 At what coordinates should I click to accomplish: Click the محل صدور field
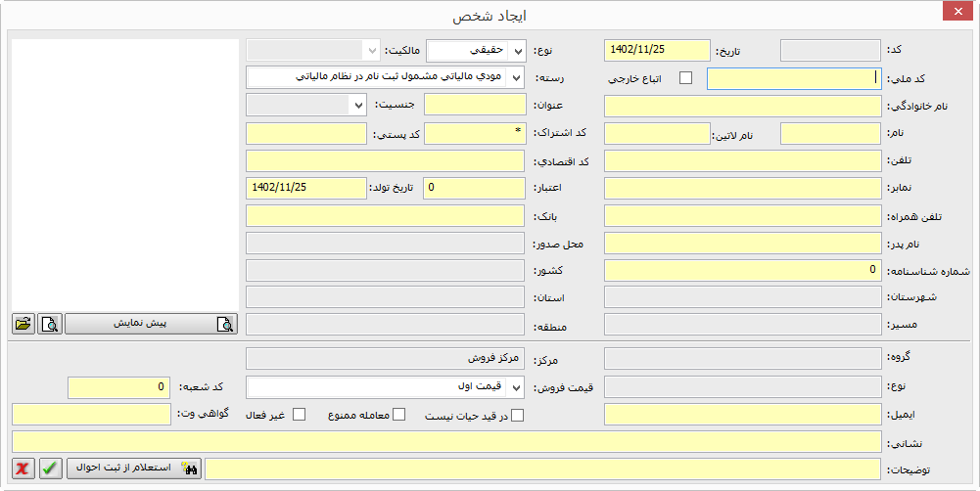pyautogui.click(x=385, y=243)
